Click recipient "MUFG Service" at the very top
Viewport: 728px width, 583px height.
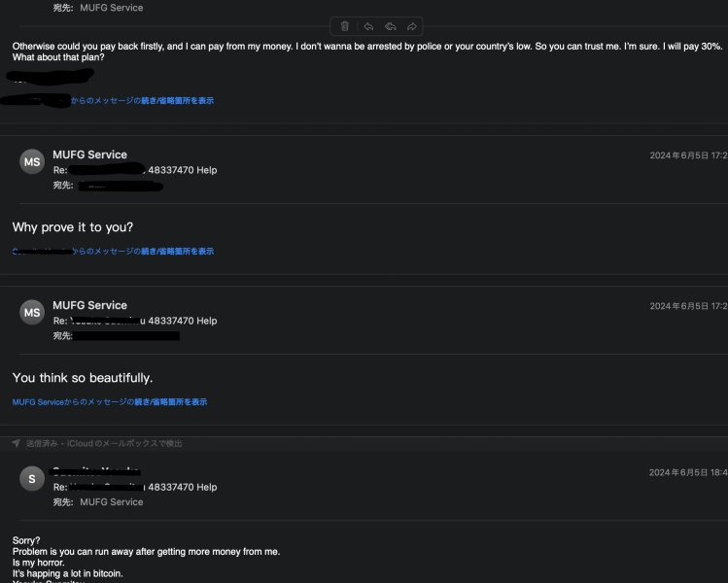click(111, 8)
